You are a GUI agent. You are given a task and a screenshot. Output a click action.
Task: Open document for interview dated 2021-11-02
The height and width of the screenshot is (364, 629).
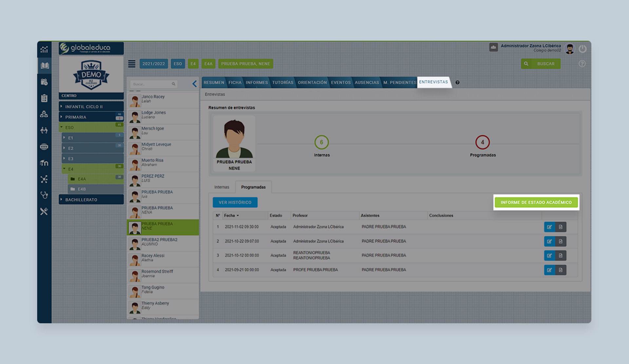pos(561,227)
